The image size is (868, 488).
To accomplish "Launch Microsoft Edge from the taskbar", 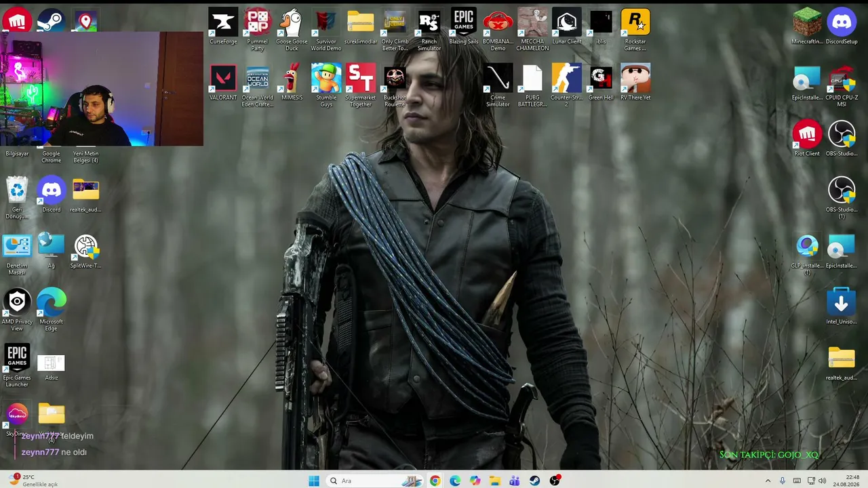I will (x=455, y=481).
